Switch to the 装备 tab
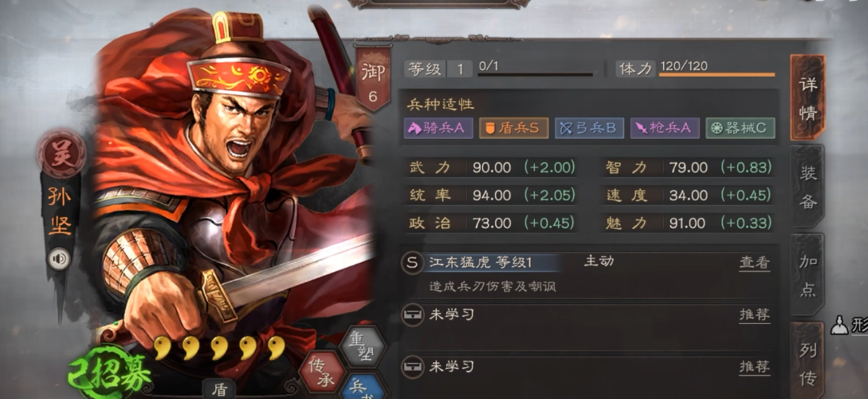Viewport: 868px width, 399px height. pos(807,187)
